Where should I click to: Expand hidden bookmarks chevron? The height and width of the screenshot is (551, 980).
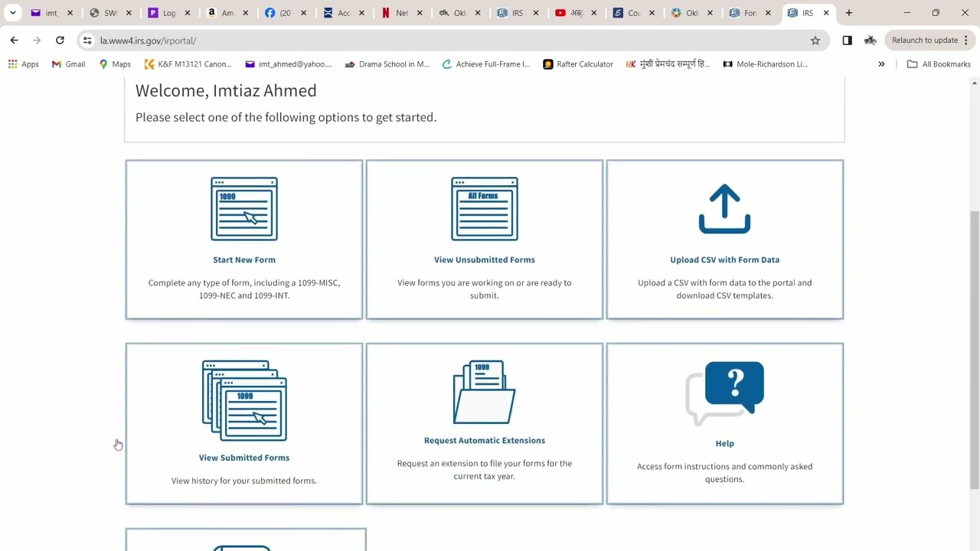[x=881, y=64]
